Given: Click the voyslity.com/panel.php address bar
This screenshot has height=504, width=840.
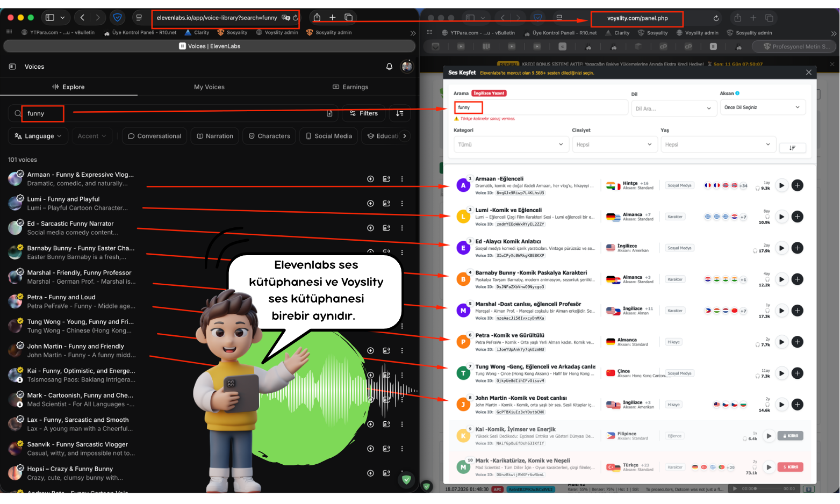Looking at the screenshot, I should pos(637,18).
